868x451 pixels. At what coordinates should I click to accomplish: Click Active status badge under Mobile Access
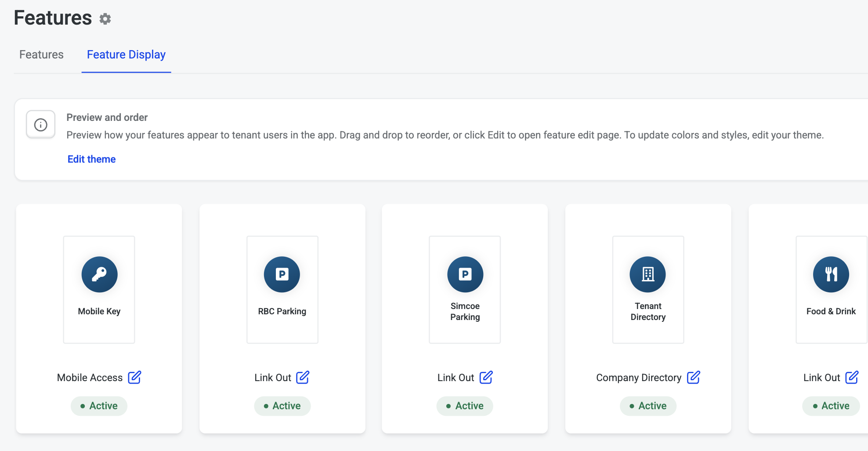[99, 406]
